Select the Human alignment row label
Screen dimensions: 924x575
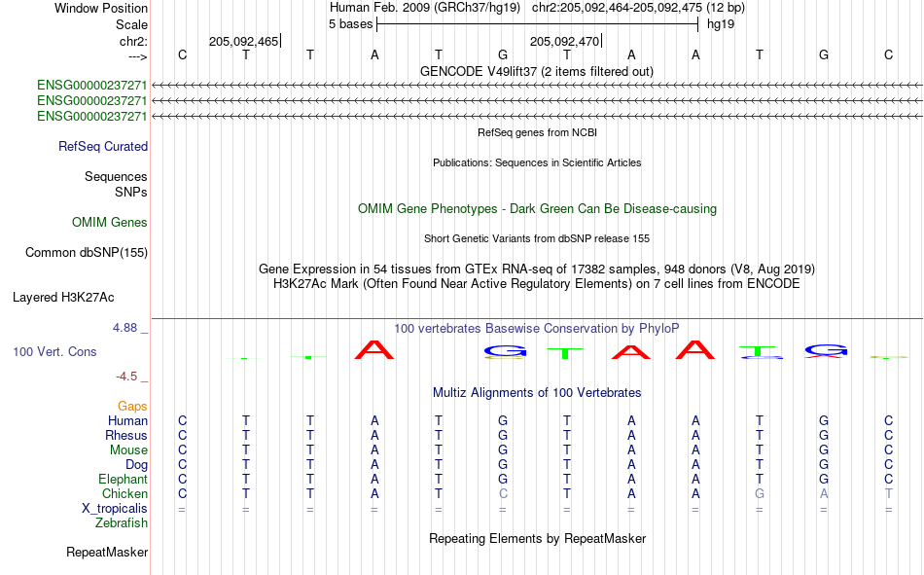pos(127,421)
